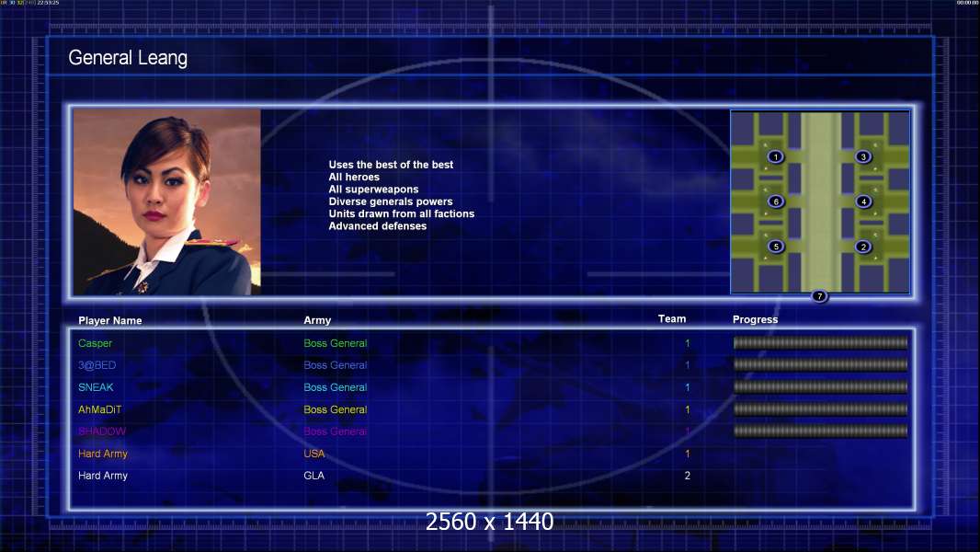The height and width of the screenshot is (552, 980).
Task: Click the General Leang title
Action: click(x=128, y=58)
